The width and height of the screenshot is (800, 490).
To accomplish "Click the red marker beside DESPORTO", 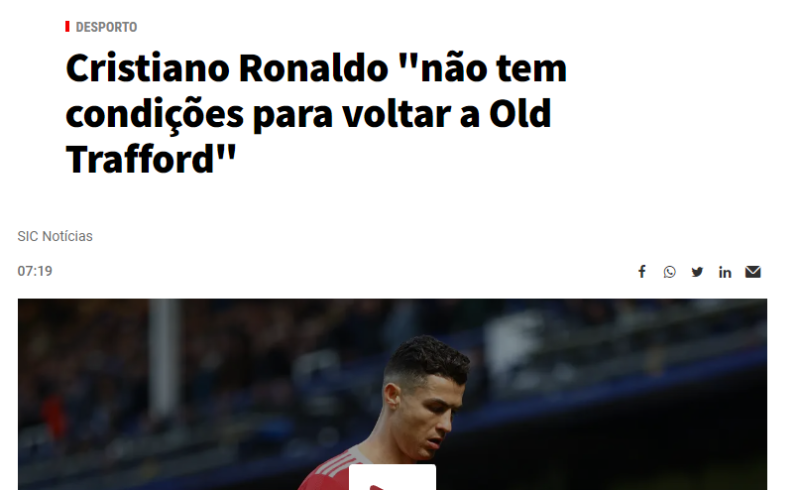I will point(67,27).
